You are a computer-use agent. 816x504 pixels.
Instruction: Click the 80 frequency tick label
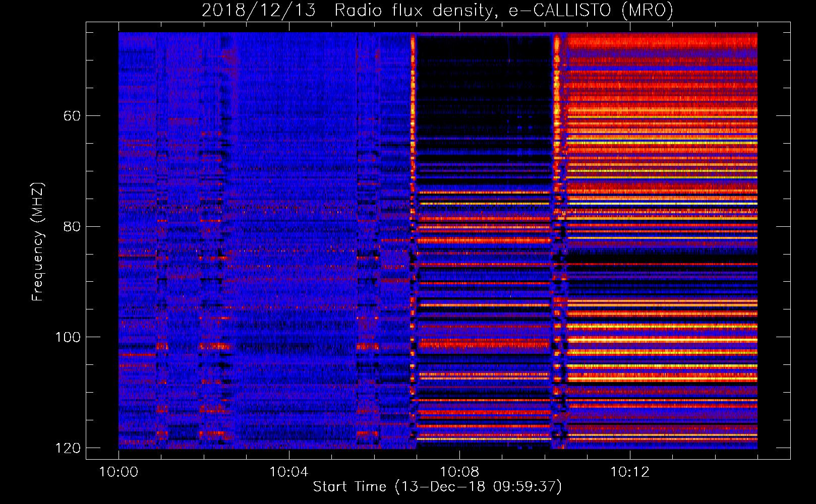pos(72,226)
